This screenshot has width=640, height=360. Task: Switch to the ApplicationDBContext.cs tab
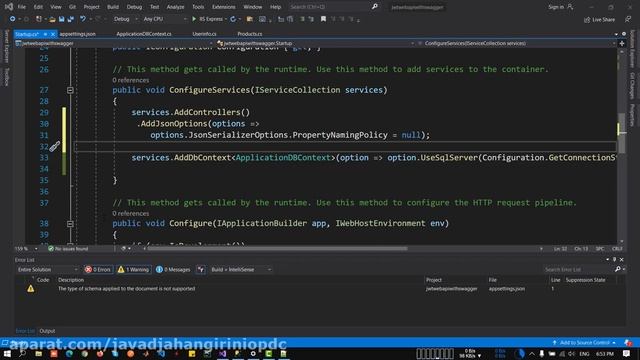(x=144, y=34)
